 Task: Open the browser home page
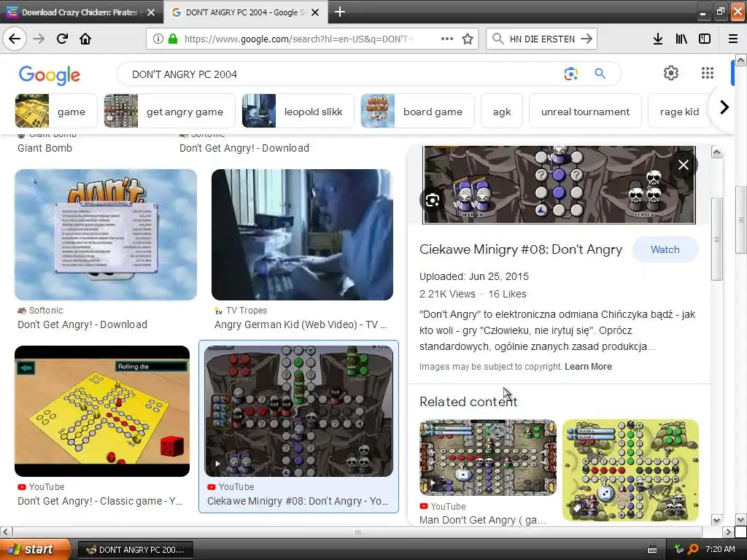pyautogui.click(x=85, y=39)
